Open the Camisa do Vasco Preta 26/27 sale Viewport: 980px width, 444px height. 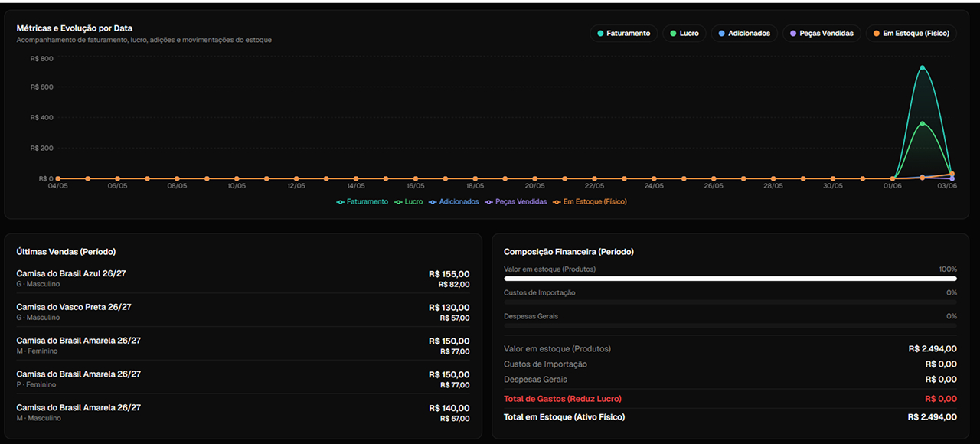click(x=243, y=312)
